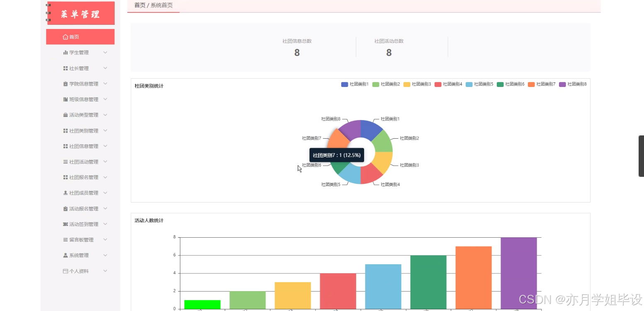Open the 首页 menu item label
Screen dimensions: 644x311
[74, 37]
